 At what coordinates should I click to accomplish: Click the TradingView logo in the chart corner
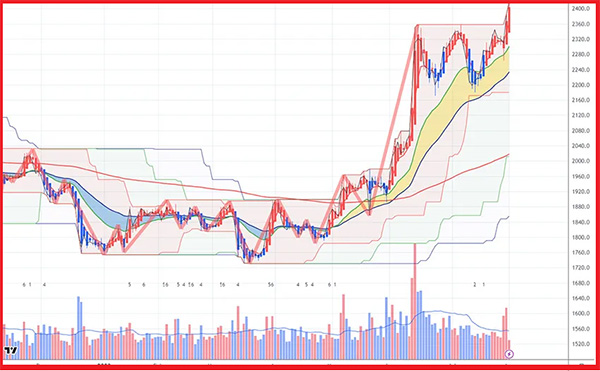click(x=11, y=350)
